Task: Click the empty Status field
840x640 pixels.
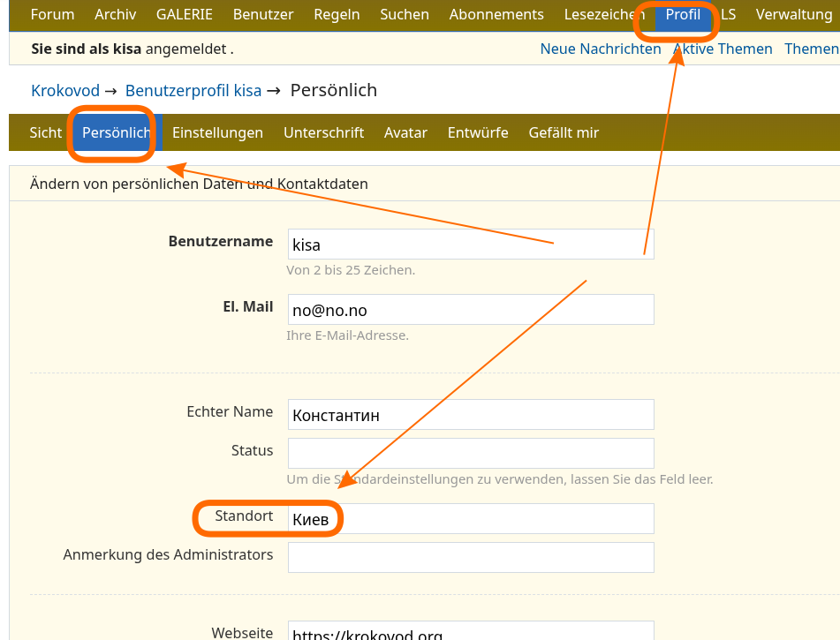Action: click(x=470, y=454)
